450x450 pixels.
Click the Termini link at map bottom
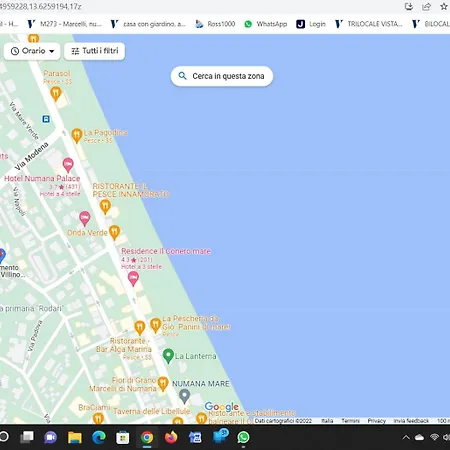pyautogui.click(x=350, y=421)
